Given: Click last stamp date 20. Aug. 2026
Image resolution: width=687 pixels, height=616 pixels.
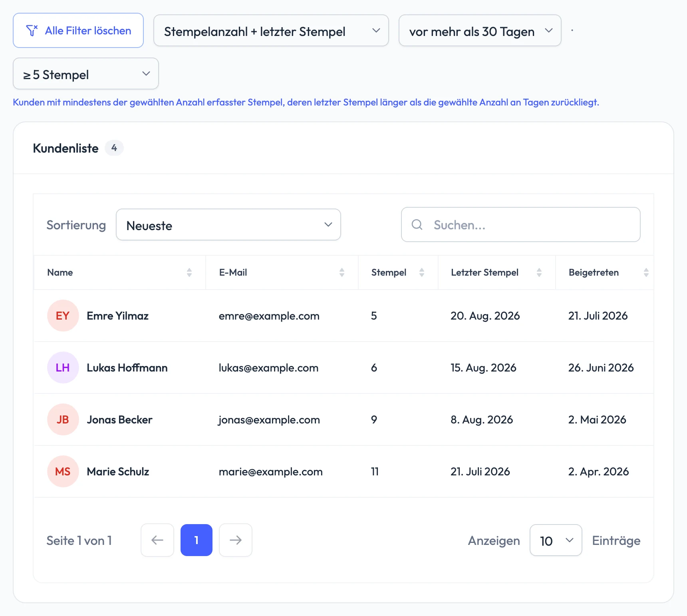Looking at the screenshot, I should (485, 316).
